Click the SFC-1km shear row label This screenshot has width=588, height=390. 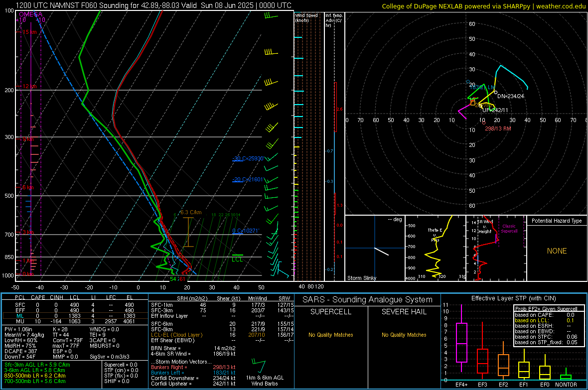pyautogui.click(x=161, y=305)
